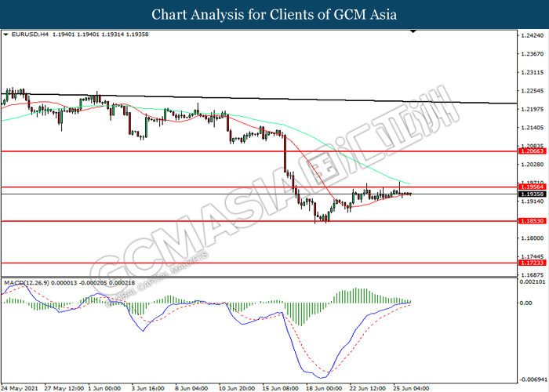
Task: Click the OHLC values 1.19401 1.19401 1.19314 1.19358
Action: pyautogui.click(x=100, y=34)
